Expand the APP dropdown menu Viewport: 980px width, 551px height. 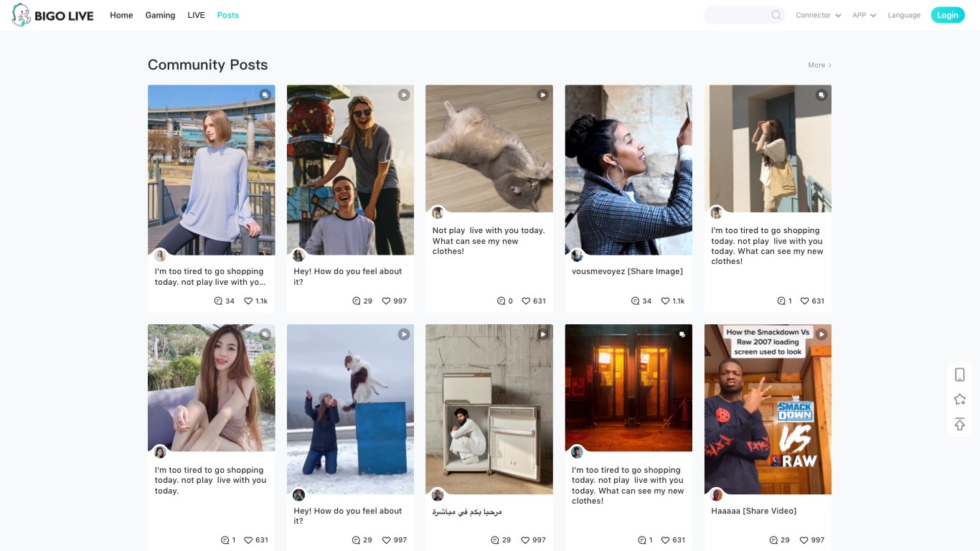(864, 15)
